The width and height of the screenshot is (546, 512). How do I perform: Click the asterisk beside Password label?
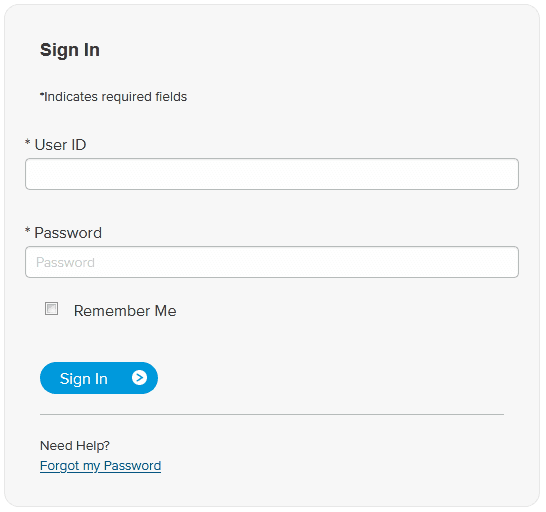[x=28, y=230]
